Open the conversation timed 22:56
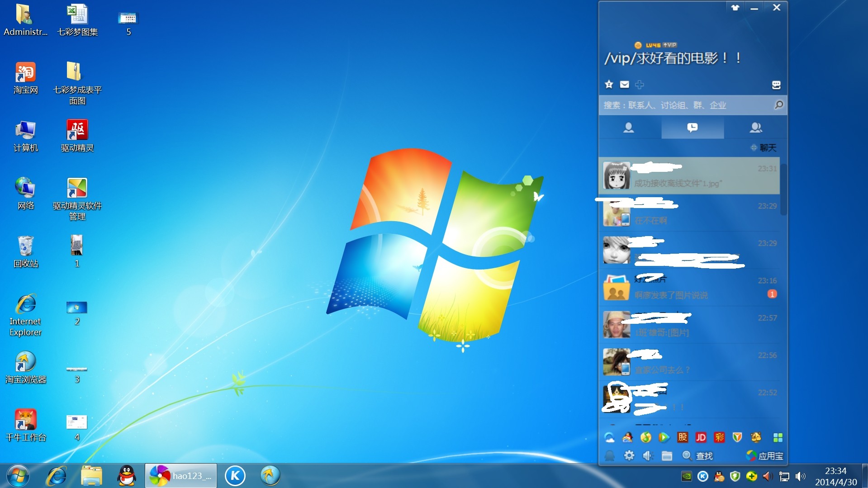 click(689, 362)
